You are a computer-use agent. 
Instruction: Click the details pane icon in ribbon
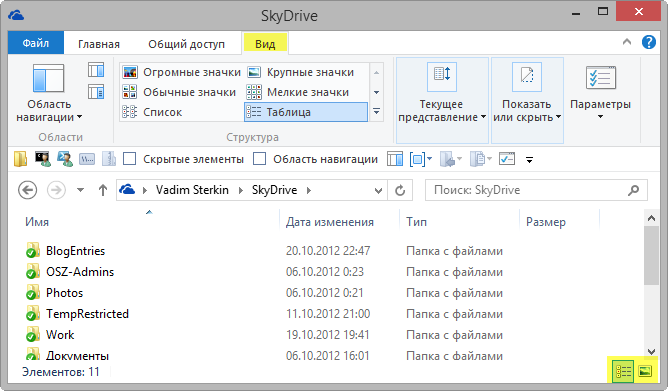(96, 92)
